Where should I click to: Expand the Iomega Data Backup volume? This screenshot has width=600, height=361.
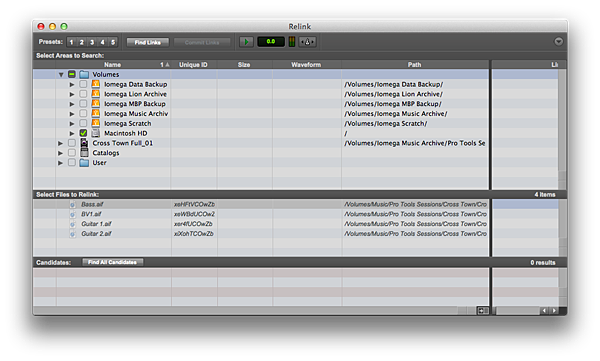[x=72, y=84]
